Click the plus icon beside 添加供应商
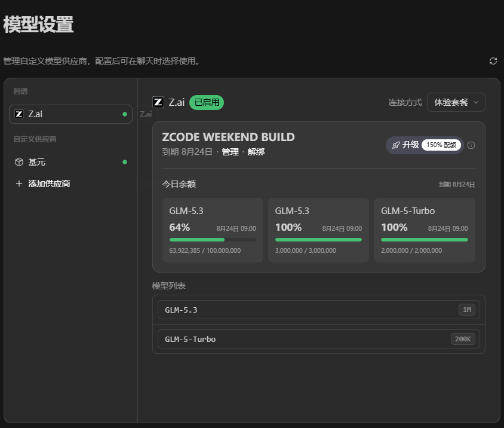Screen dimensions: 504x428 tap(19, 184)
